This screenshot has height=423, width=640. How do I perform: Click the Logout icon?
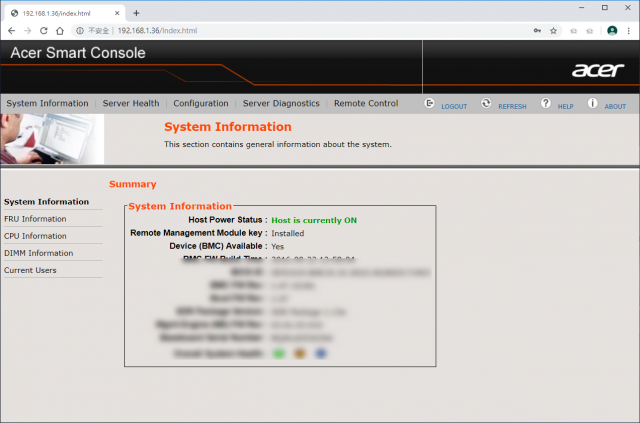[429, 103]
